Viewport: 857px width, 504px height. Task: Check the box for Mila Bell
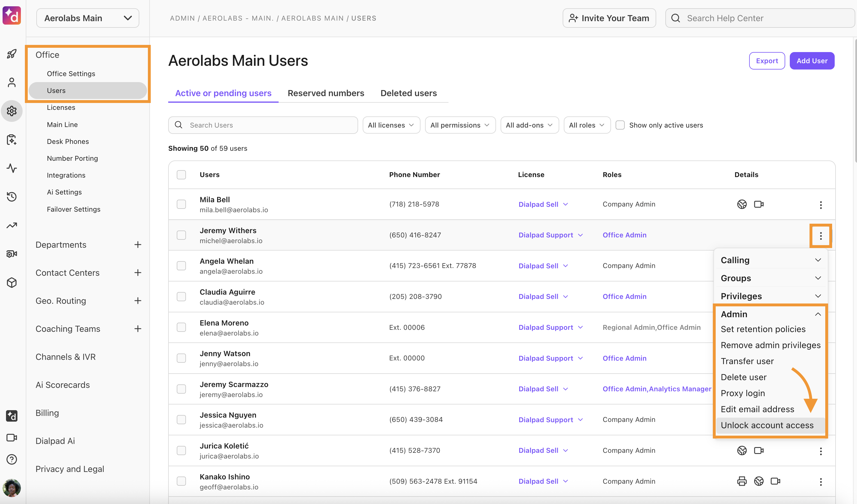pyautogui.click(x=181, y=204)
